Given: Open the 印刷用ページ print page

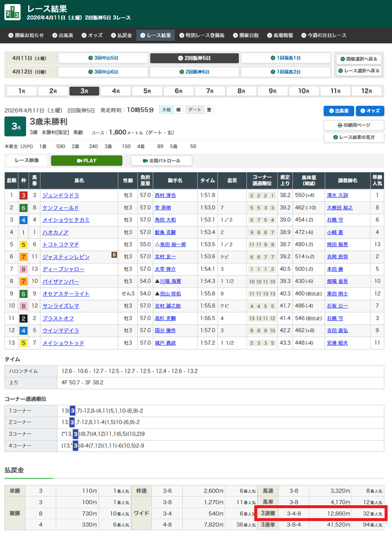Looking at the screenshot, I should click(x=353, y=125).
